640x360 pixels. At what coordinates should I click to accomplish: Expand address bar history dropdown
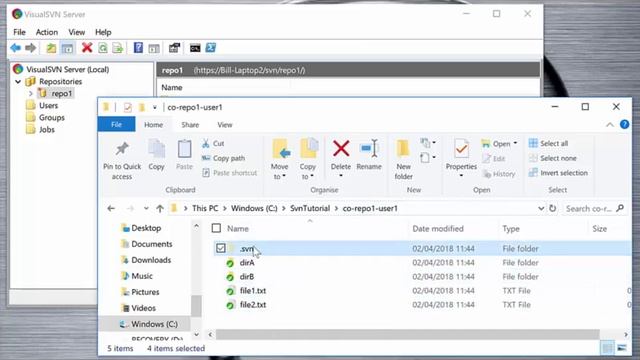[x=541, y=208]
